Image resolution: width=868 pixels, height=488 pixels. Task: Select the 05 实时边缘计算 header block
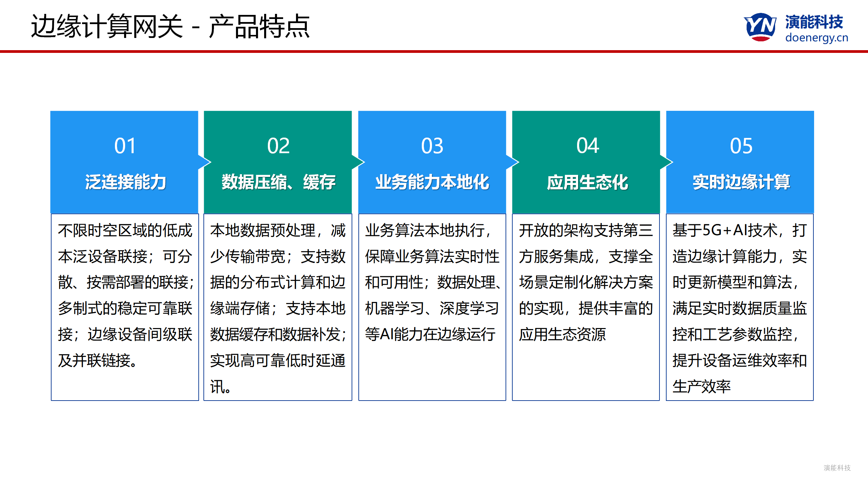(741, 162)
